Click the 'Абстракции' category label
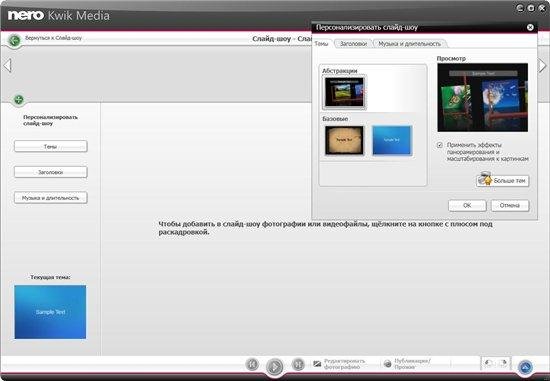 click(340, 71)
